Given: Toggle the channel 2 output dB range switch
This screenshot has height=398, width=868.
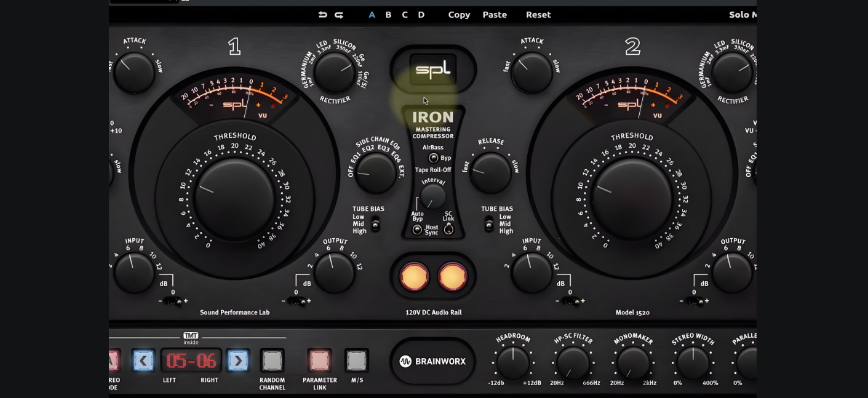Looking at the screenshot, I should point(694,301).
